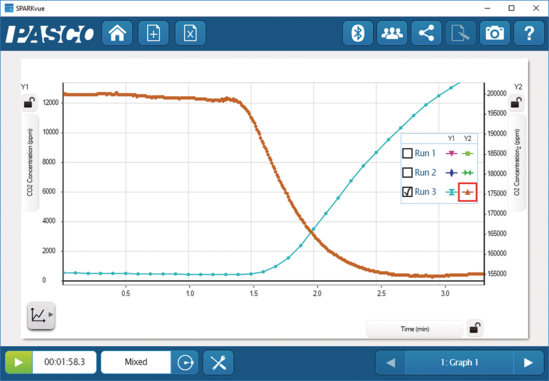Check the Run 1 checkbox
Viewport: 549px width, 381px height.
(x=407, y=153)
